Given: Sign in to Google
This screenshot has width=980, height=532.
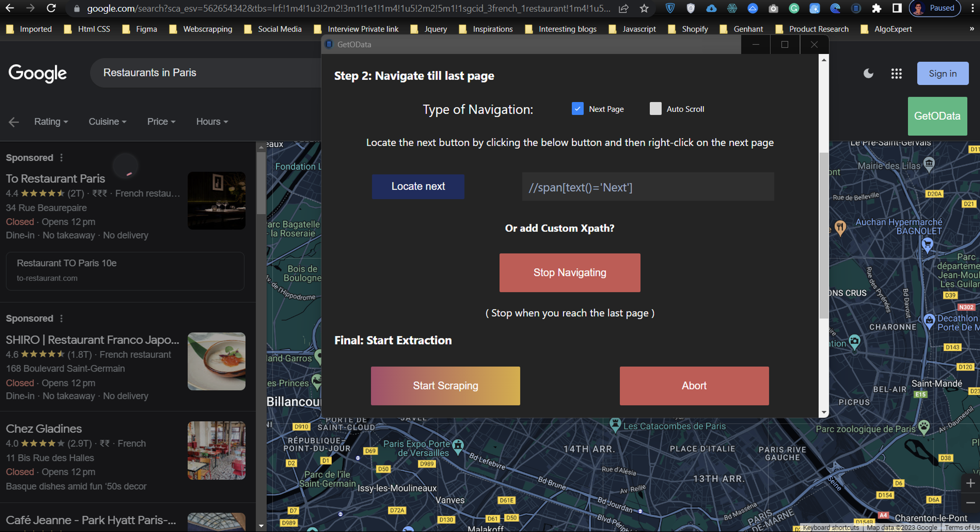Looking at the screenshot, I should (x=943, y=74).
